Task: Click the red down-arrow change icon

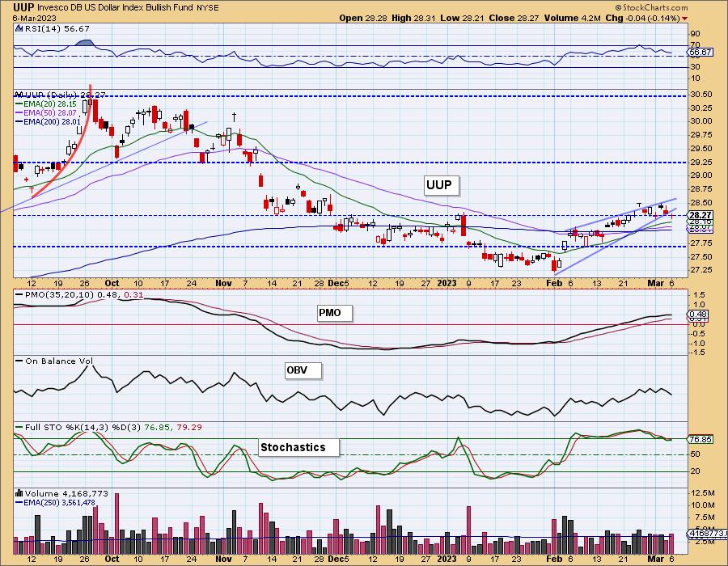Action: 684,19
